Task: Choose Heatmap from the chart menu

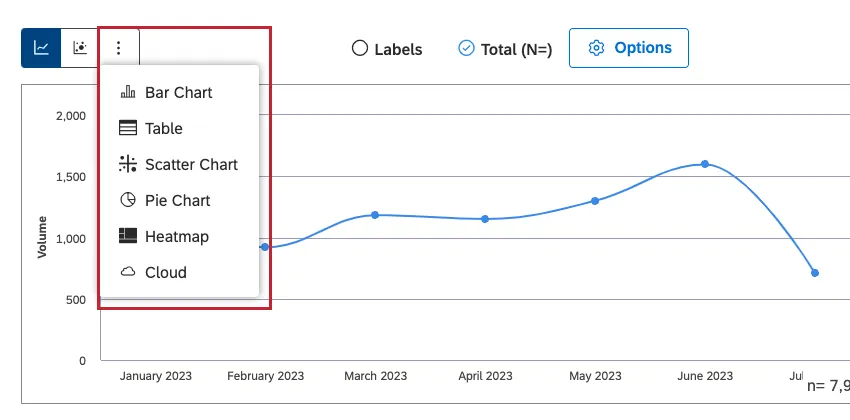Action: 177,237
